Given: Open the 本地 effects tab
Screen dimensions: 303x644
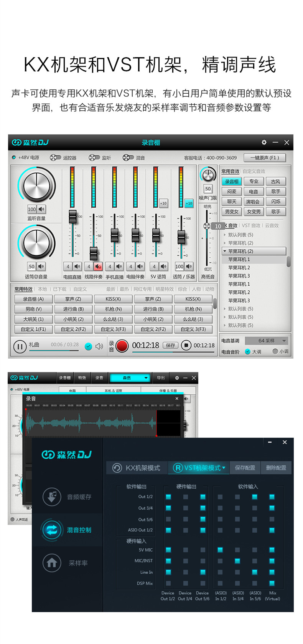Looking at the screenshot, I should [42, 289].
